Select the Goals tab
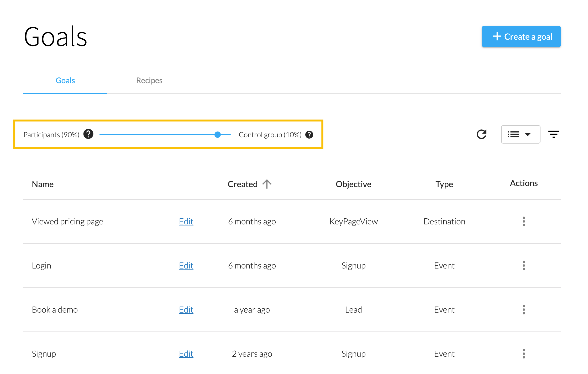Image resolution: width=588 pixels, height=374 pixels. coord(65,81)
